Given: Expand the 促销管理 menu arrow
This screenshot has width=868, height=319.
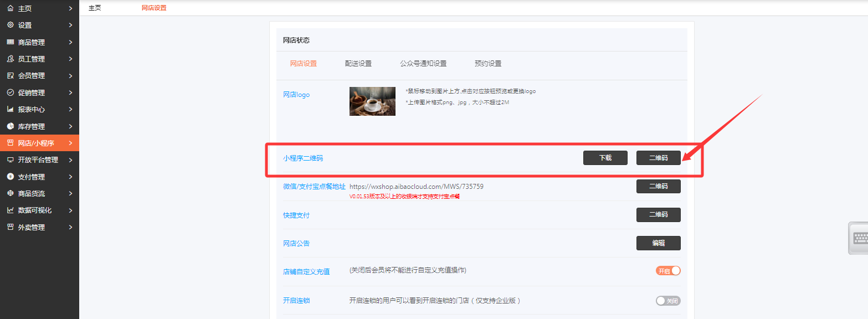Looking at the screenshot, I should 70,92.
